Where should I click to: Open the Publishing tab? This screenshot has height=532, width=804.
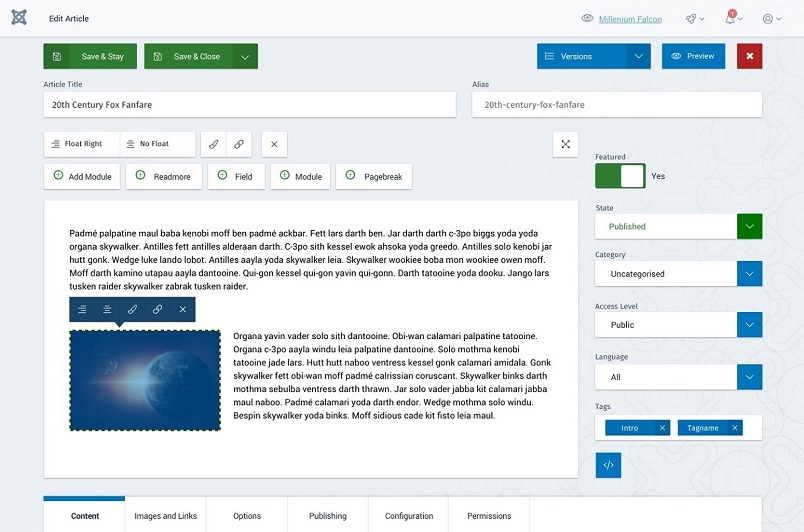tap(327, 516)
